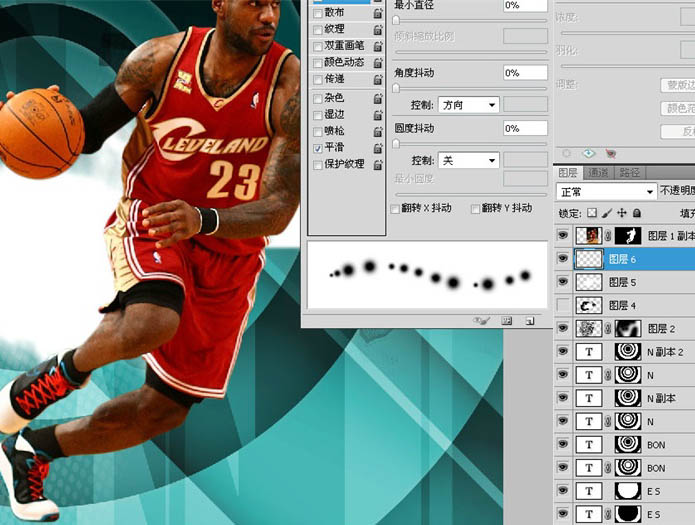
Task: Click link icon on 图层 2
Action: [608, 328]
